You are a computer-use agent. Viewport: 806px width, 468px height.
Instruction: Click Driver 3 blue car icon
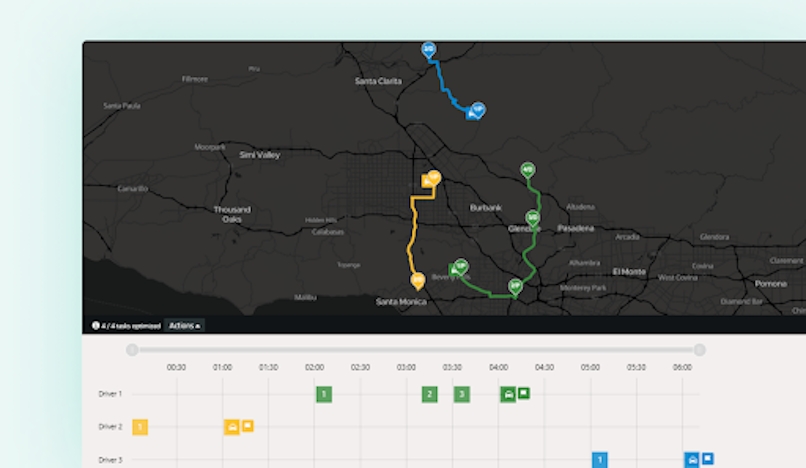[692, 460]
